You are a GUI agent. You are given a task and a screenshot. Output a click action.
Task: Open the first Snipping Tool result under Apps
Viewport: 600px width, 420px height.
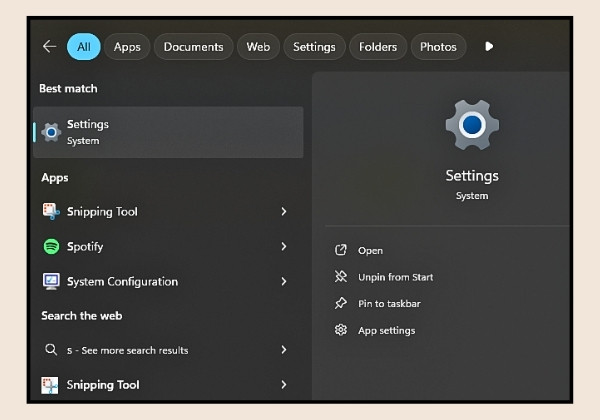(166, 212)
